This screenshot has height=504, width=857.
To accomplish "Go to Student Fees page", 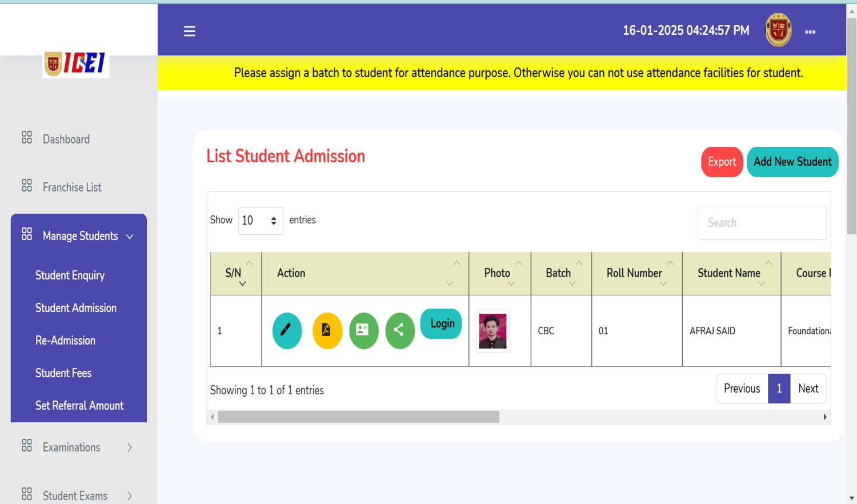I will (63, 373).
